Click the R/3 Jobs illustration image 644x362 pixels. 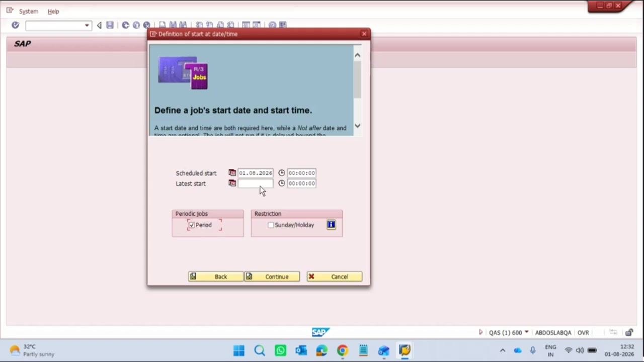pos(183,73)
